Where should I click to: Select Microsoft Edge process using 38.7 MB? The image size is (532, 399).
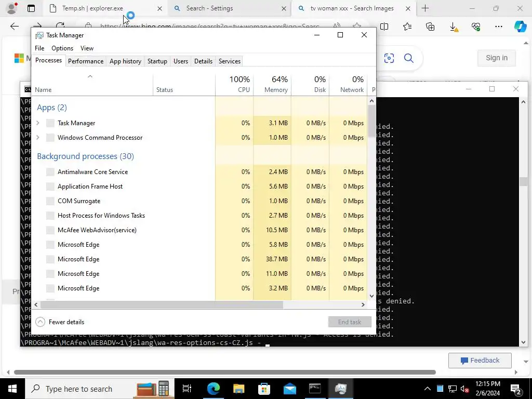199,259
